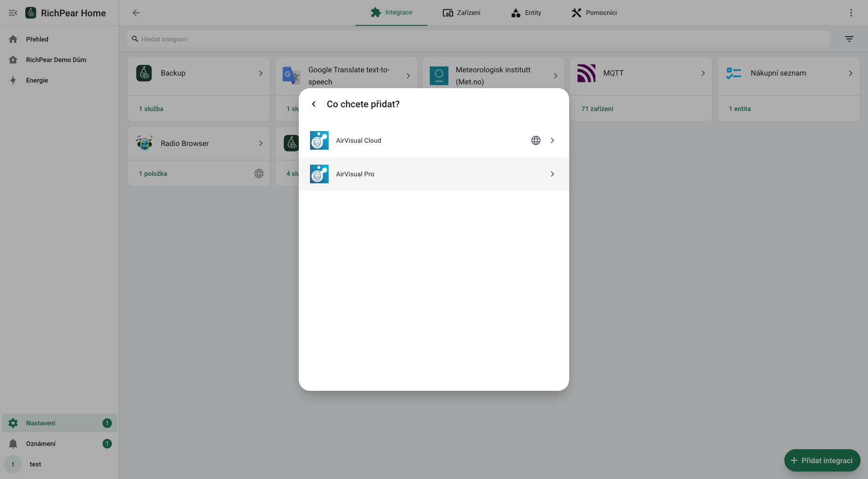Image resolution: width=868 pixels, height=479 pixels.
Task: Click the Google Translate icon
Action: point(291,76)
